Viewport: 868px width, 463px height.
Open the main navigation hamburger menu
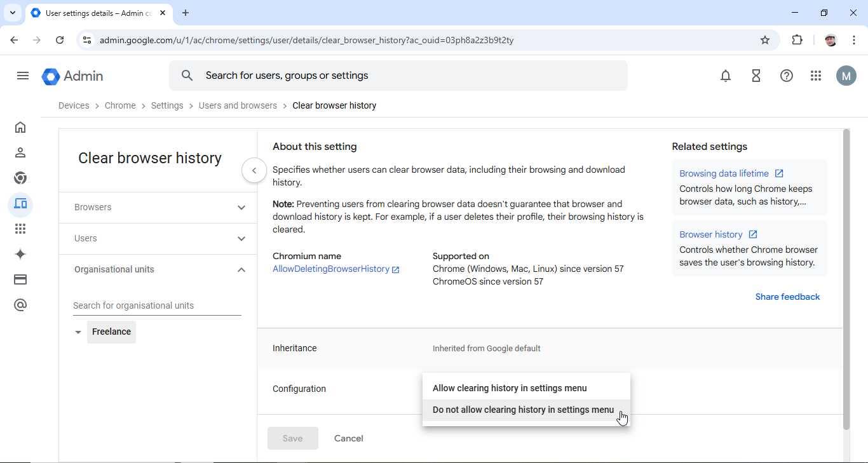[x=23, y=76]
